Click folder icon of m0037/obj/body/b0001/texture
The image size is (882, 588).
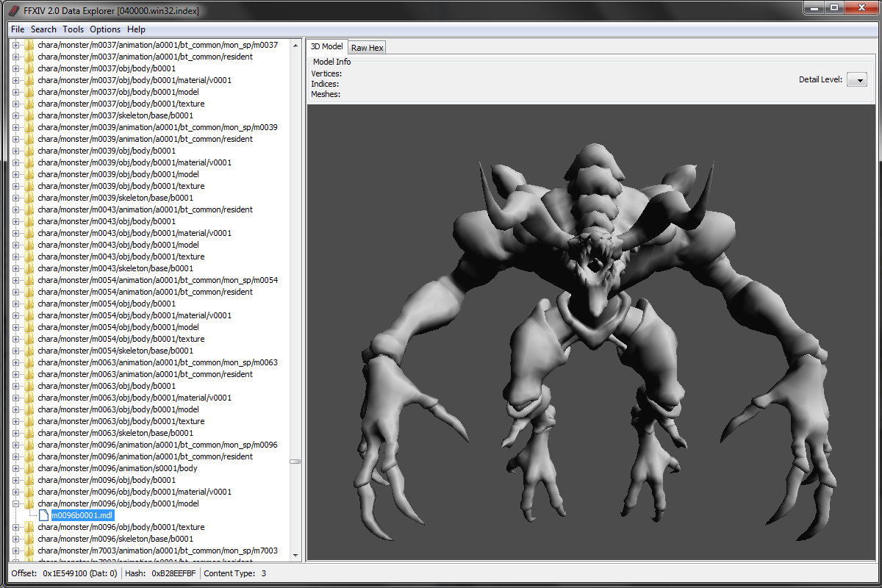(x=29, y=104)
